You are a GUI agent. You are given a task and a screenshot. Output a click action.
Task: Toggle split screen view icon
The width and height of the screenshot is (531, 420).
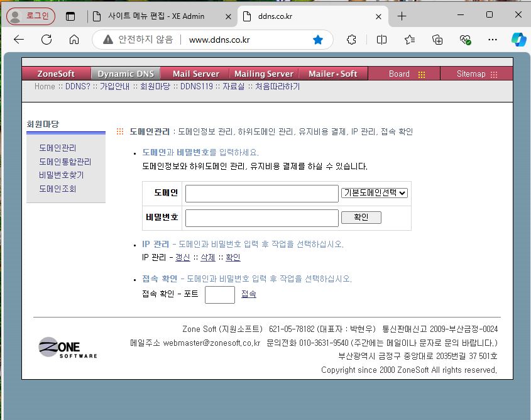(381, 40)
